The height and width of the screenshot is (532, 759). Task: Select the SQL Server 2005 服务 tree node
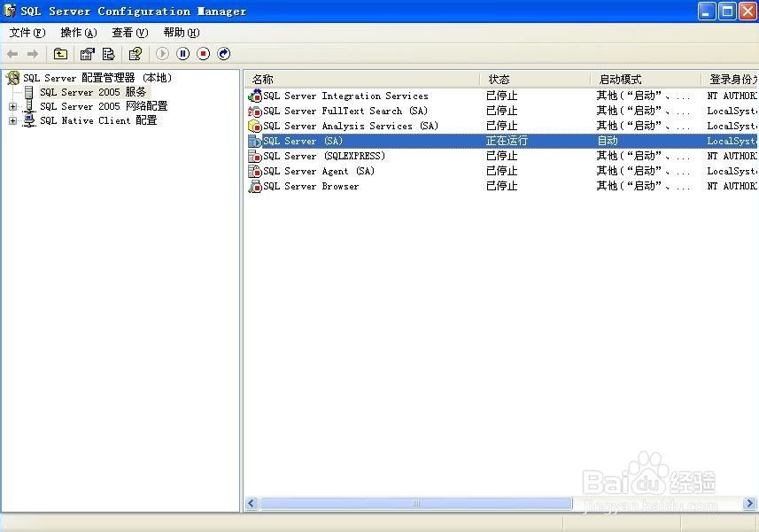[93, 92]
